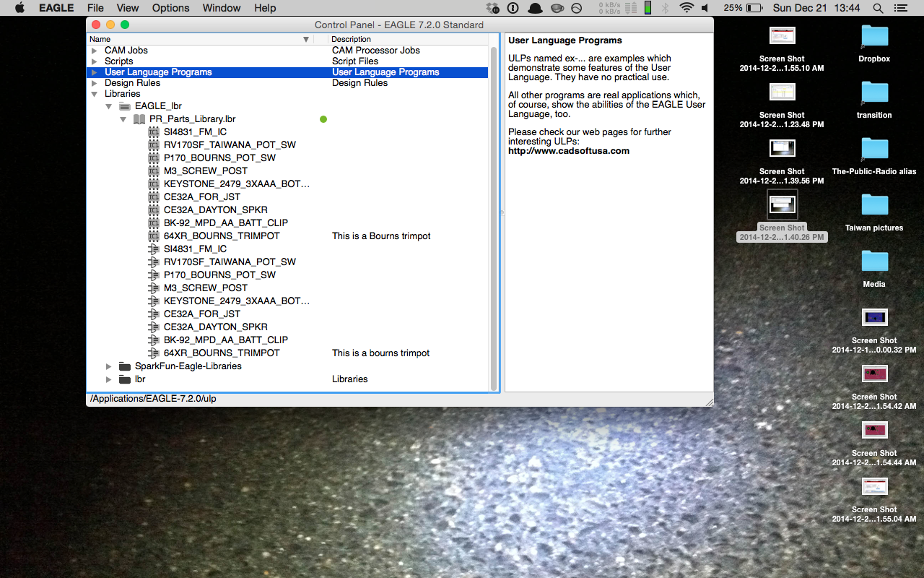Open the Apple menu

click(19, 8)
